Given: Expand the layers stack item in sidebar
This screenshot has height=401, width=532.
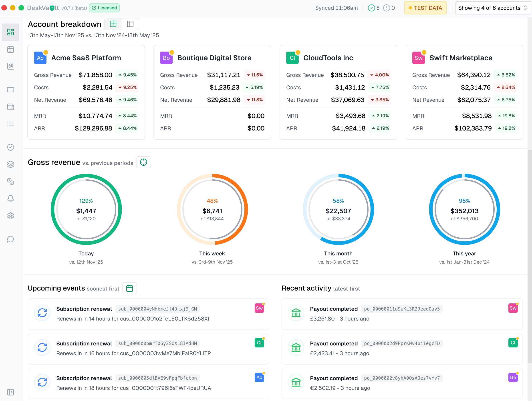Looking at the screenshot, I should [11, 164].
